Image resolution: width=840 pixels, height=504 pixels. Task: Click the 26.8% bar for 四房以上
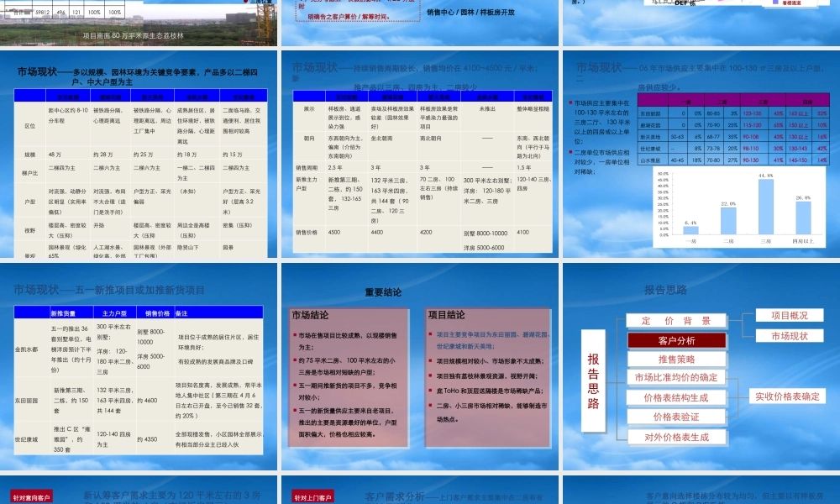(x=803, y=218)
